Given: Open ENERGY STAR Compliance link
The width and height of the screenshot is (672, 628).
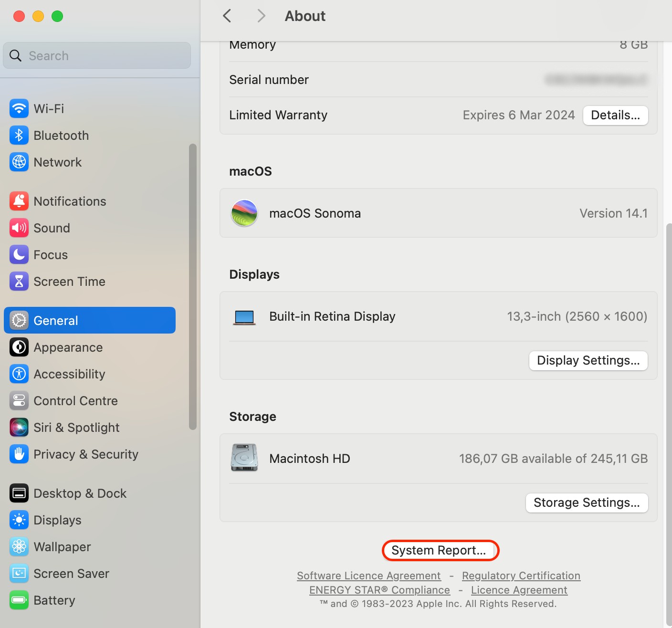Looking at the screenshot, I should (379, 590).
